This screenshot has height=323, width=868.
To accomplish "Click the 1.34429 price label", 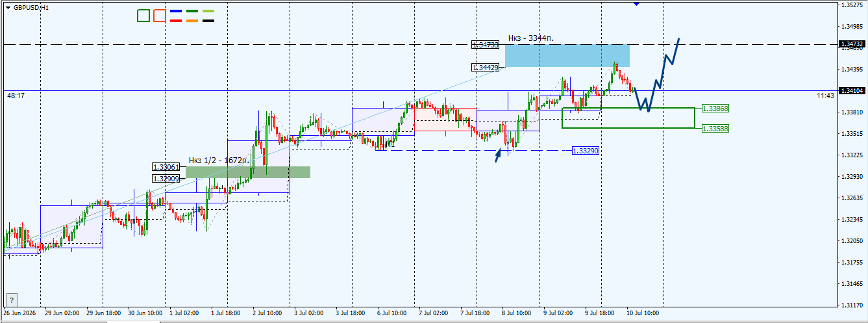I will tap(486, 68).
